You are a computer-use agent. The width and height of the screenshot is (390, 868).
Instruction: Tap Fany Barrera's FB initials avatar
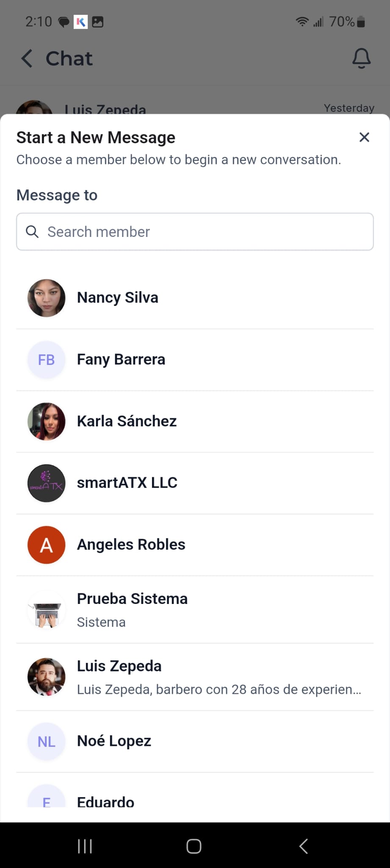pyautogui.click(x=47, y=360)
